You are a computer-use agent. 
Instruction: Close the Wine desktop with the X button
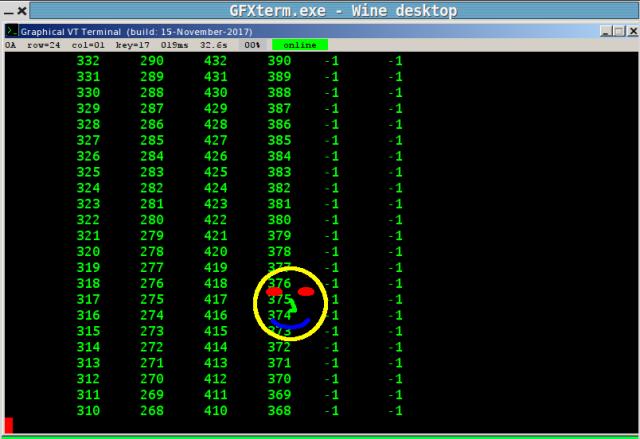(x=24, y=11)
